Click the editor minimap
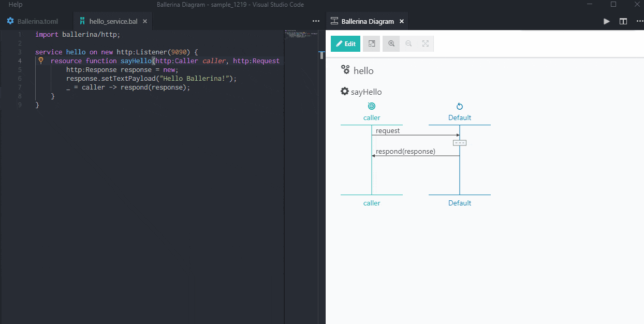 pyautogui.click(x=301, y=35)
